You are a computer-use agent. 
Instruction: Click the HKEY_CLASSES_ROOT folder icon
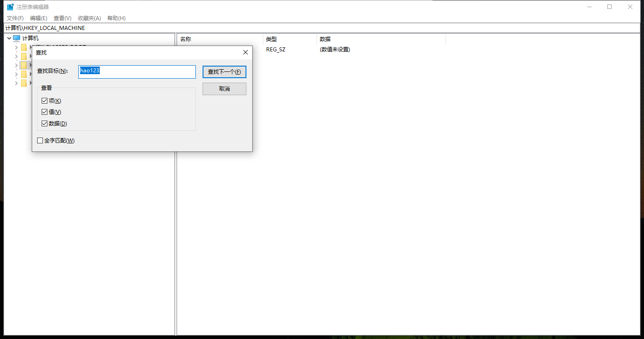(x=24, y=47)
